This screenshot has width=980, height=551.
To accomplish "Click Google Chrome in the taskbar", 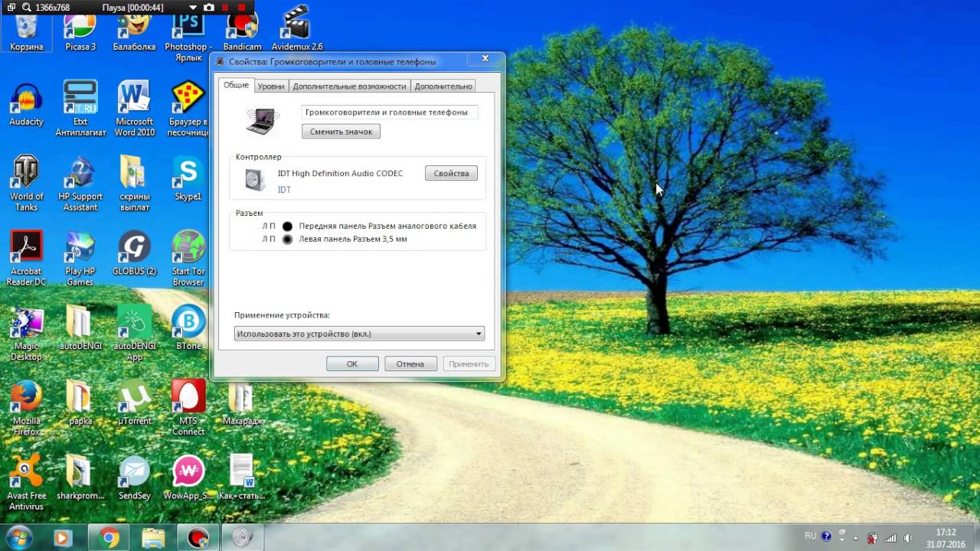I will tap(109, 538).
